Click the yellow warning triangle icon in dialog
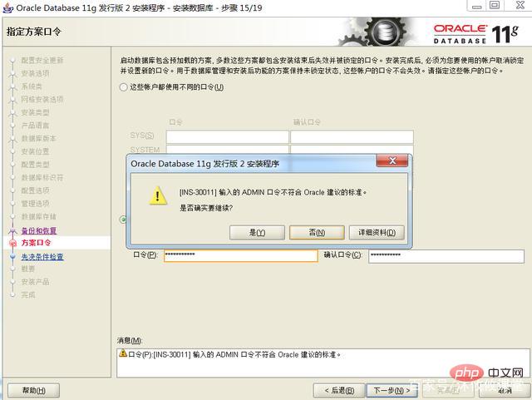This screenshot has width=532, height=400. (x=158, y=195)
